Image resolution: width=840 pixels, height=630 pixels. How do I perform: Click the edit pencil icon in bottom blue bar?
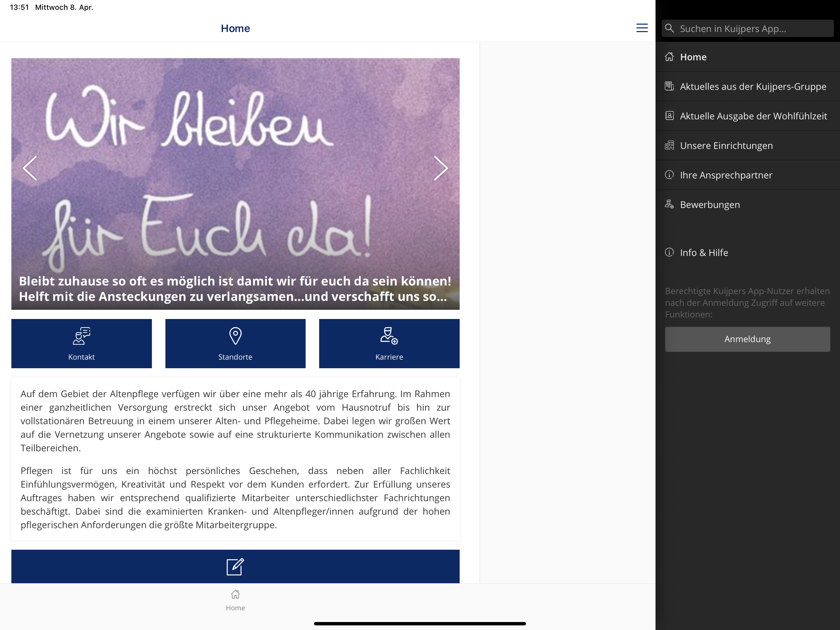(x=235, y=567)
